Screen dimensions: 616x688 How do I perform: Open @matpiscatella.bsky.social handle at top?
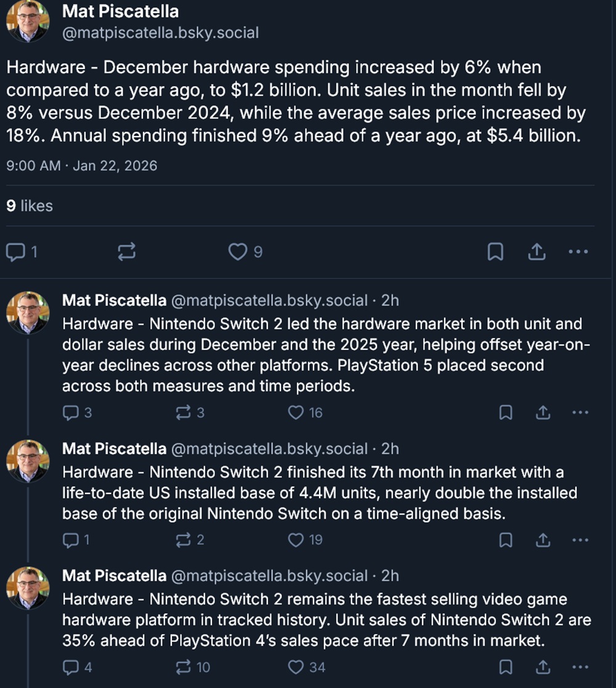point(160,33)
